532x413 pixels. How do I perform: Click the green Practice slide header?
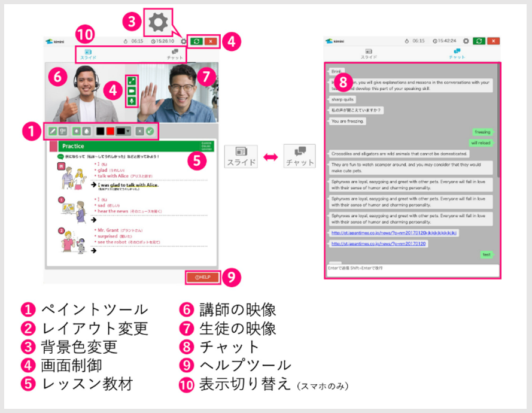click(136, 146)
